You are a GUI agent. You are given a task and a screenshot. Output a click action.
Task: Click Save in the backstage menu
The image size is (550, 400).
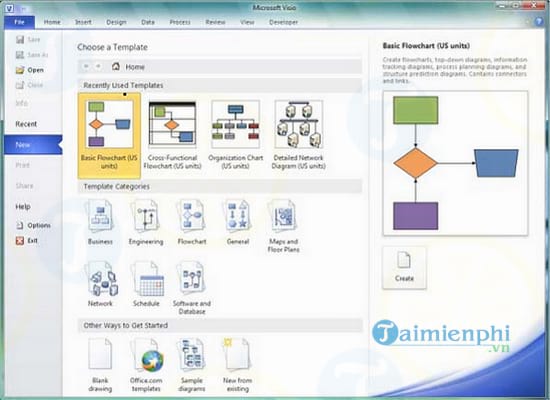click(28, 40)
